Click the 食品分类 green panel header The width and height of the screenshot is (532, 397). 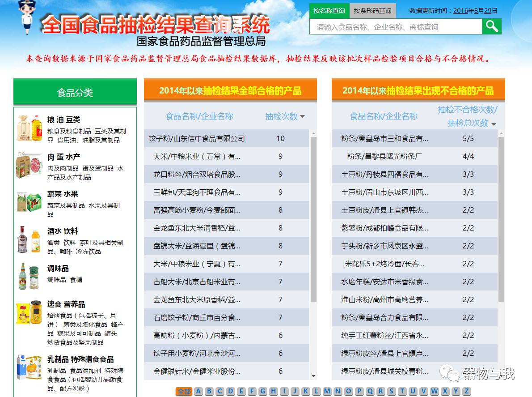[75, 92]
